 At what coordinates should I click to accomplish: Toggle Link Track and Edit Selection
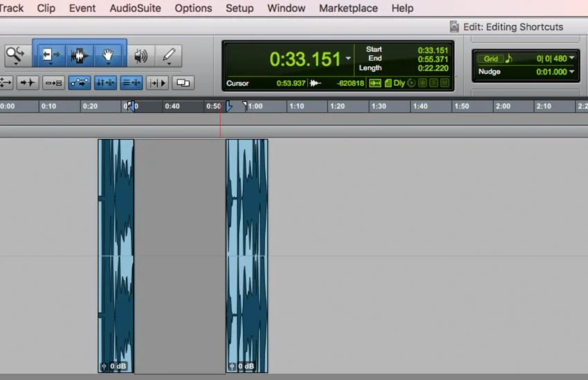[x=131, y=83]
